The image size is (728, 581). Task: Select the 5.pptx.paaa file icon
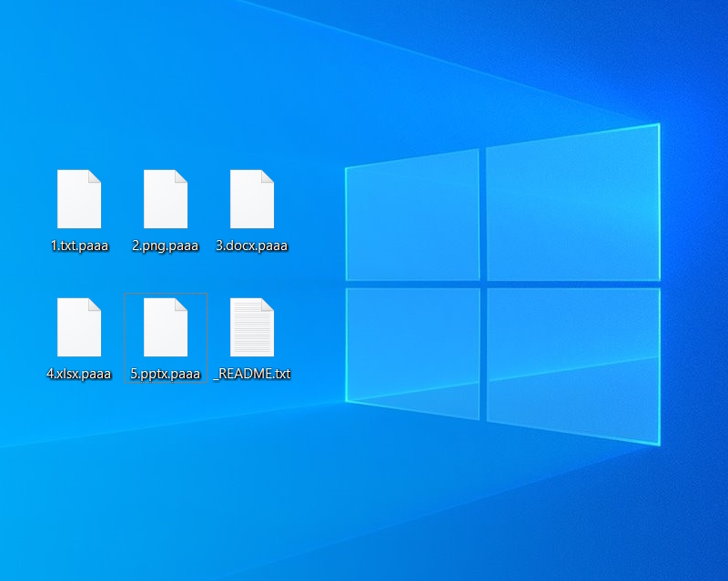click(165, 327)
